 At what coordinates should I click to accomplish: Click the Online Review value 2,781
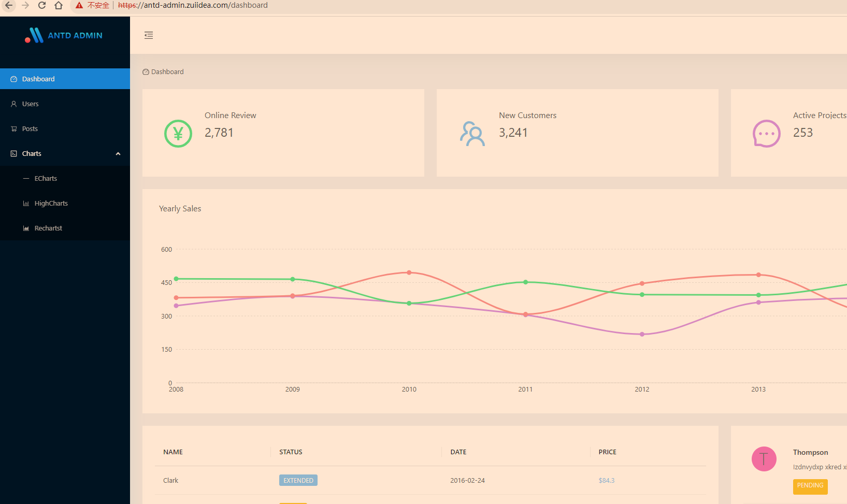(219, 133)
